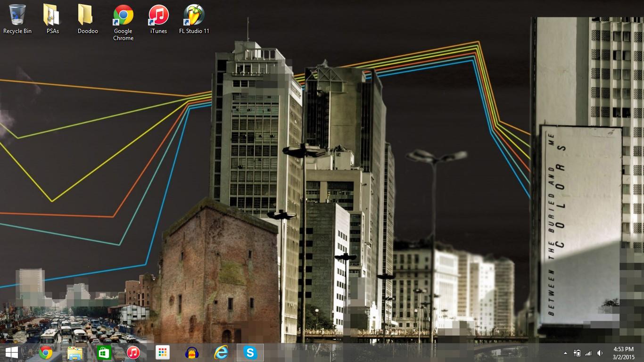Viewport: 644px width, 362px height.
Task: Open the network signal tray icon
Action: click(x=588, y=353)
